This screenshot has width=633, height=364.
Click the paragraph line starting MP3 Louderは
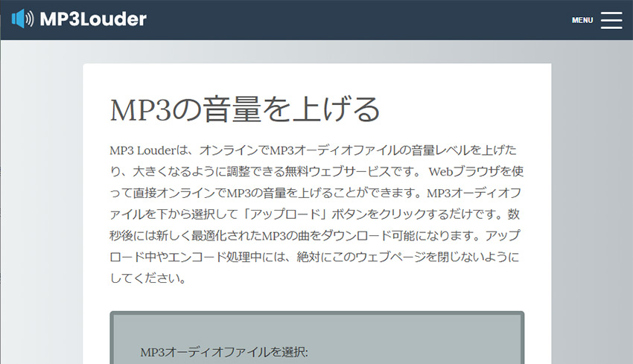[x=313, y=150]
